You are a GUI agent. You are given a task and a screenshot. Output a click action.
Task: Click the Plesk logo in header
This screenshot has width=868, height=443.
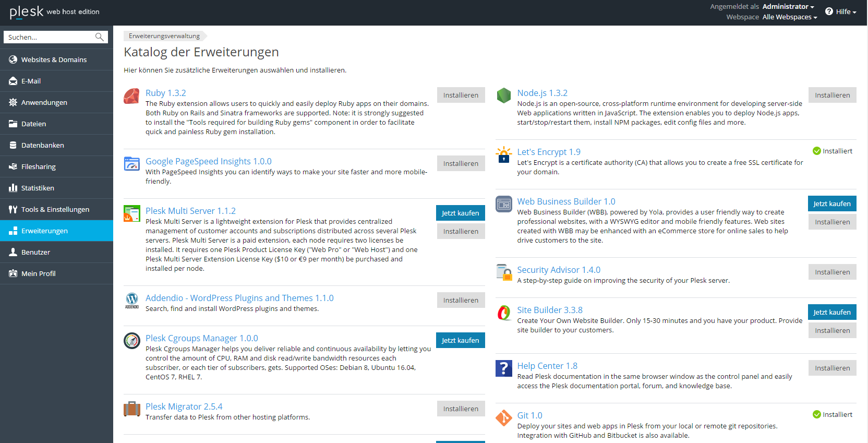click(54, 11)
